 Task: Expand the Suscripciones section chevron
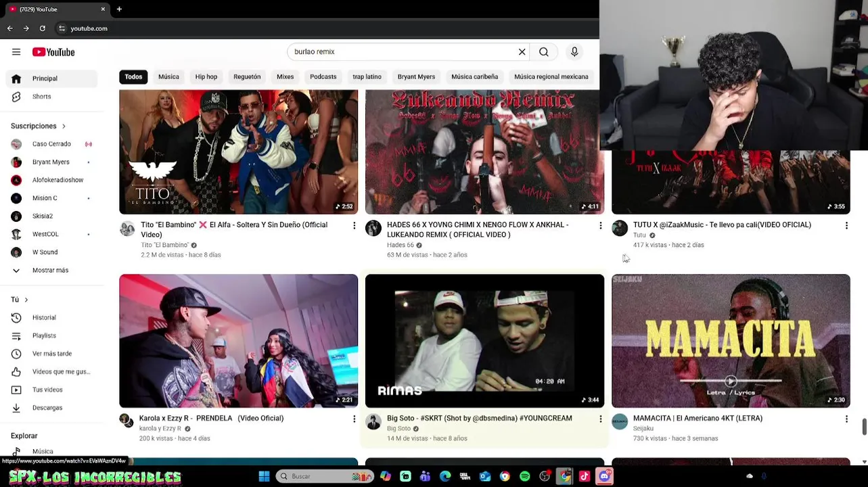(x=64, y=126)
